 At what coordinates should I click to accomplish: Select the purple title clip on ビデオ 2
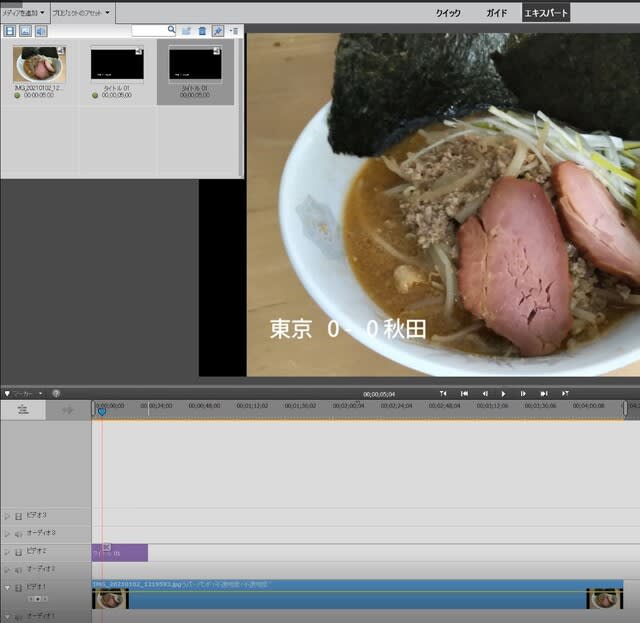120,553
